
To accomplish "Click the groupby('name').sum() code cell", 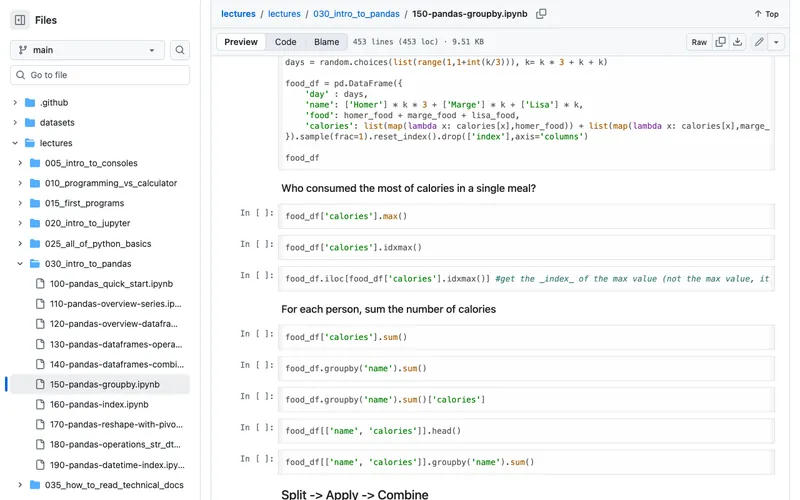I will [526, 368].
